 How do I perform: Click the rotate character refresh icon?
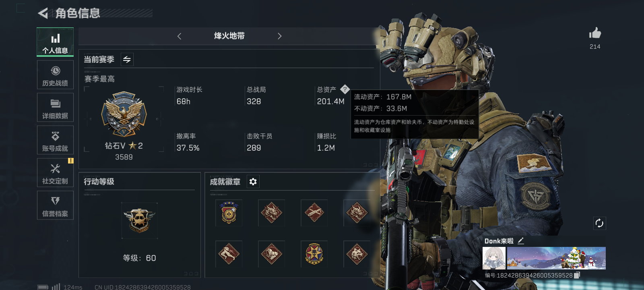tap(599, 223)
